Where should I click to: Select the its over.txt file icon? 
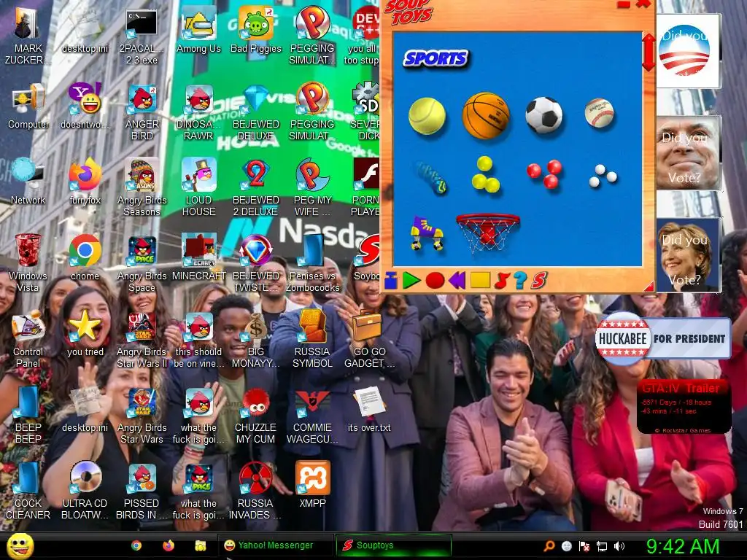coord(369,410)
